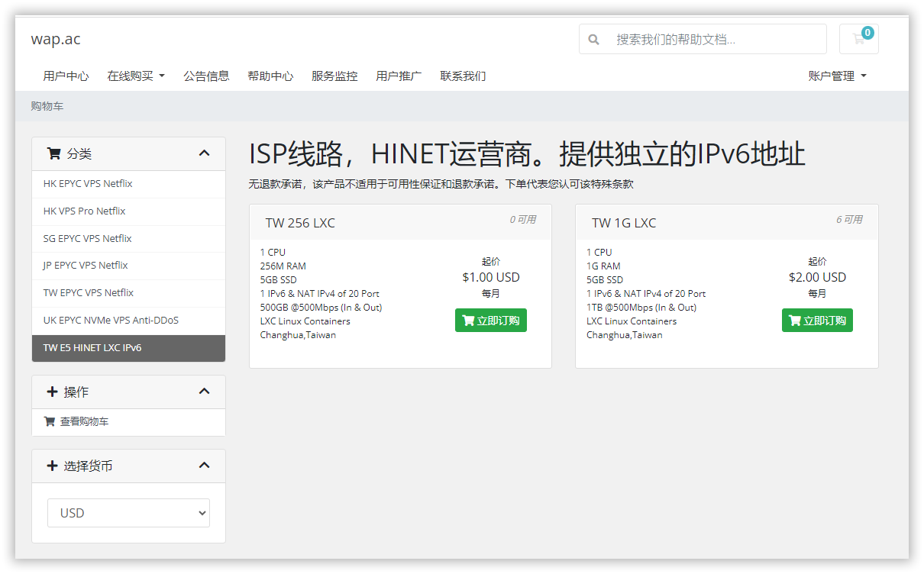Click the TW 1G LXC title
The width and height of the screenshot is (924, 574).
[624, 223]
